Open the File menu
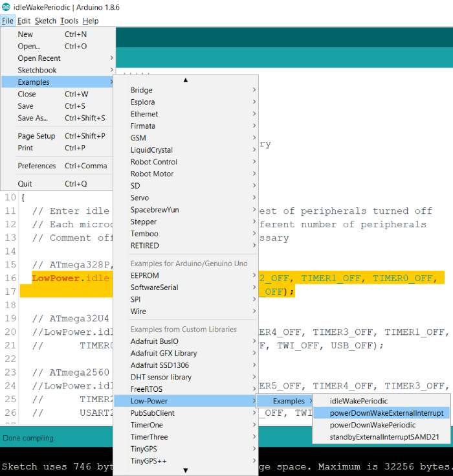Viewport: 453px width, 476px height. pyautogui.click(x=8, y=21)
